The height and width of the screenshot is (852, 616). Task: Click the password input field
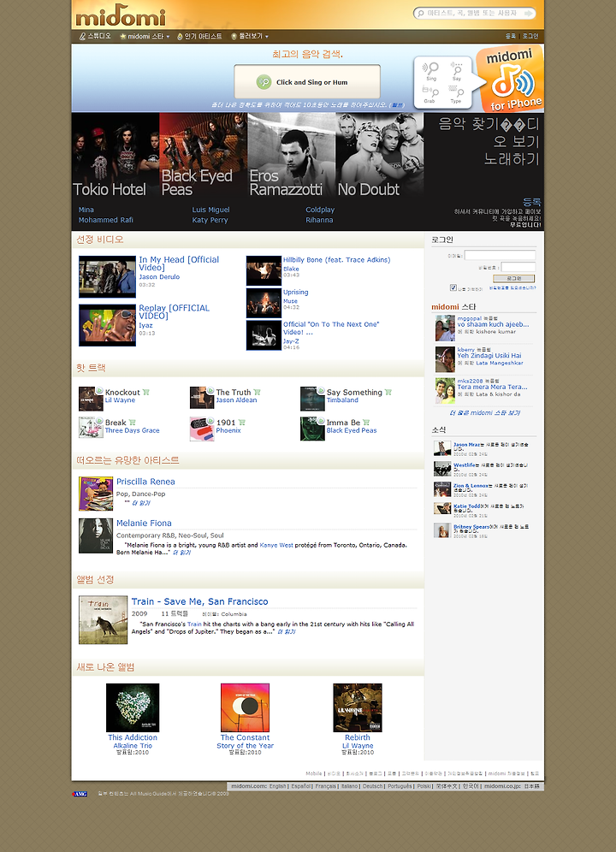pyautogui.click(x=518, y=267)
